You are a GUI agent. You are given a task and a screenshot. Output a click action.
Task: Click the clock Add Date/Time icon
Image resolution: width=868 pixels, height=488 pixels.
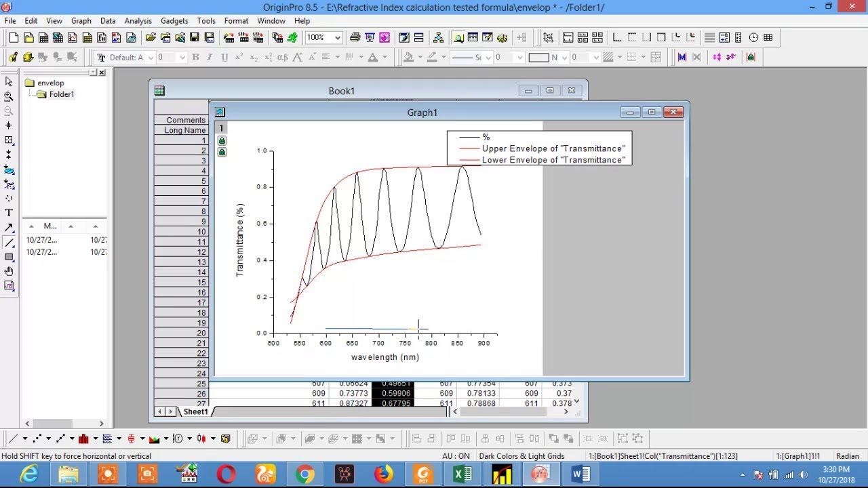click(753, 37)
